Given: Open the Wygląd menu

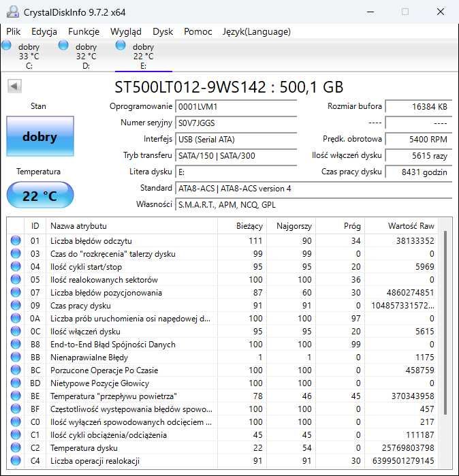Looking at the screenshot, I should 126,31.
